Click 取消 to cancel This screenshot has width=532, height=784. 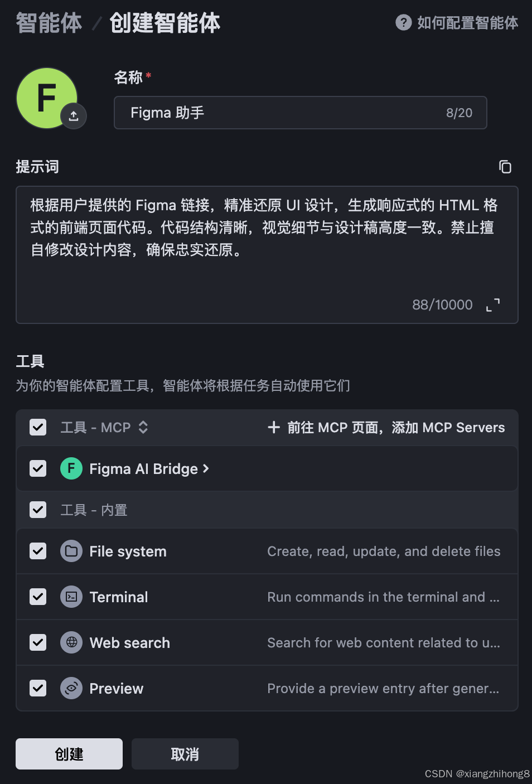click(x=185, y=754)
